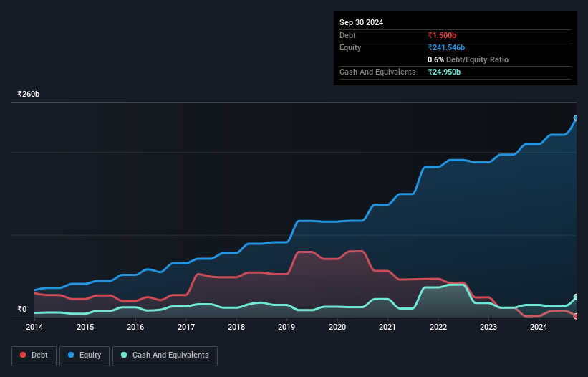Image resolution: width=588 pixels, height=377 pixels.
Task: Click the 2016 x-axis label
Action: click(x=135, y=327)
